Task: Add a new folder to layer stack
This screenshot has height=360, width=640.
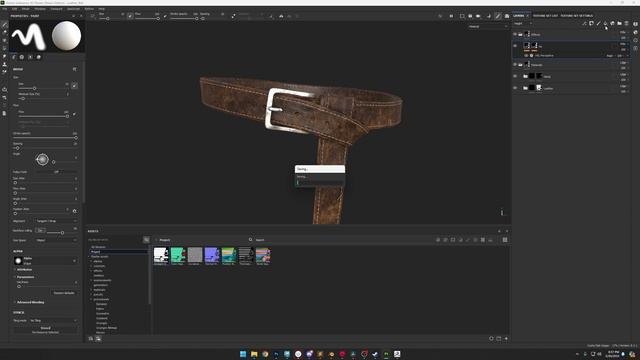Action: [620, 24]
